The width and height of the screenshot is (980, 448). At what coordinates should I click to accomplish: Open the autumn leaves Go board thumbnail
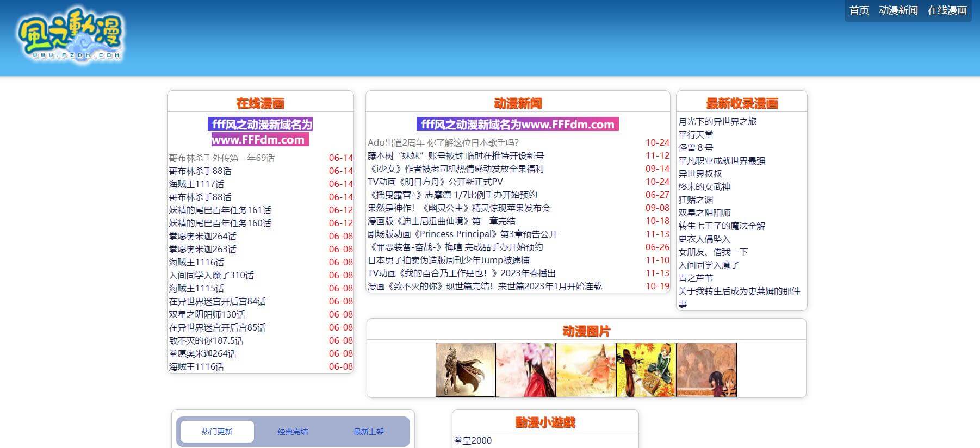[x=646, y=370]
